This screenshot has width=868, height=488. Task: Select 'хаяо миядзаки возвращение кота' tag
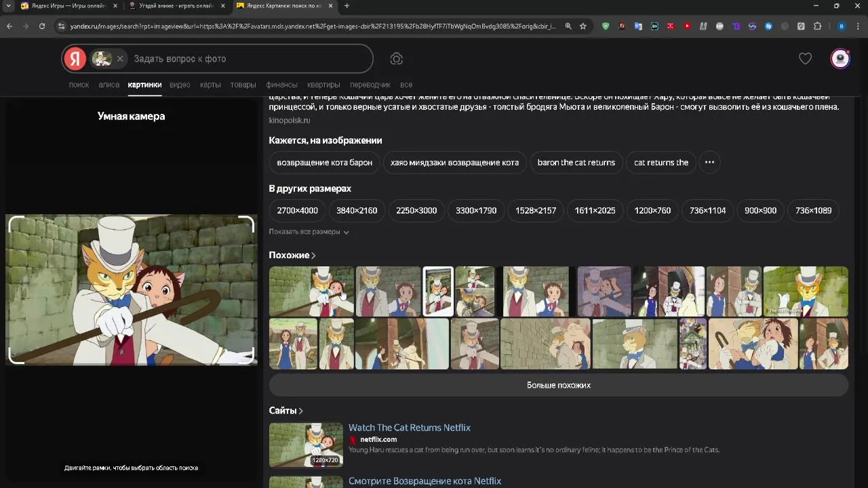(454, 163)
